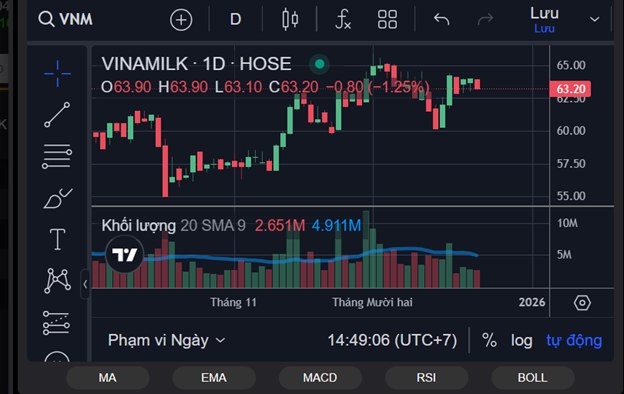Select the RSI indicator tab

[x=426, y=378]
